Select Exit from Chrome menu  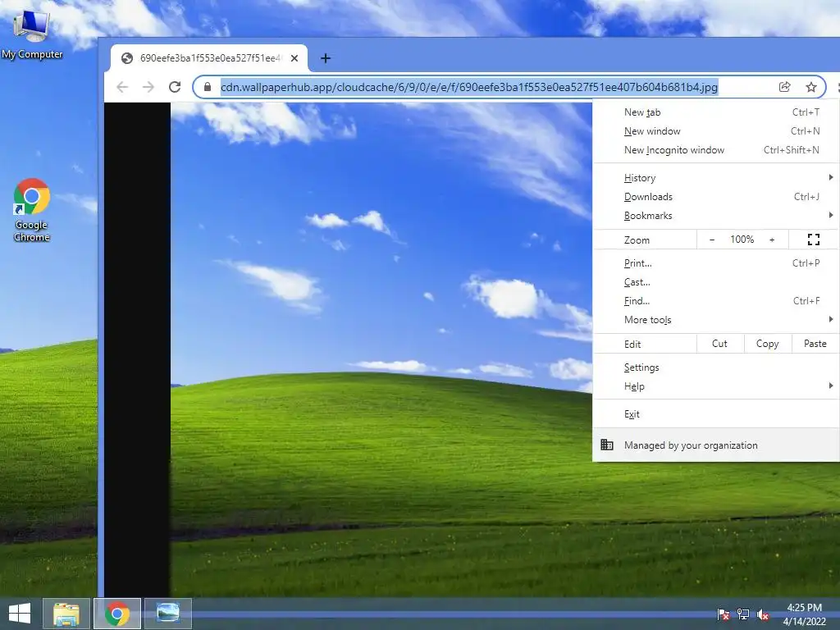coord(715,414)
